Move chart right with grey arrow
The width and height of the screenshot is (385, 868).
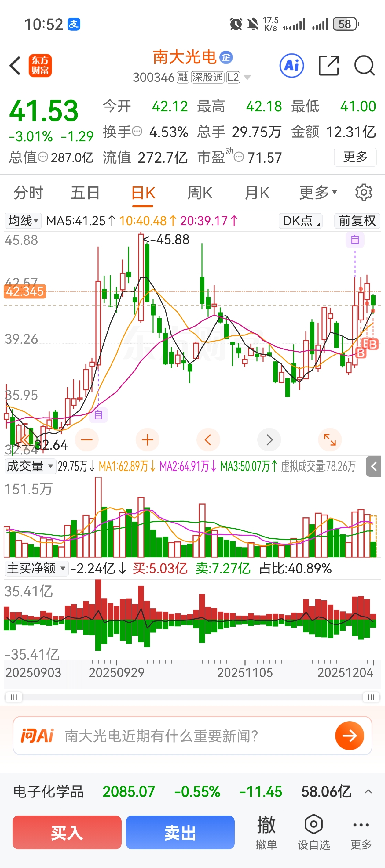[269, 439]
